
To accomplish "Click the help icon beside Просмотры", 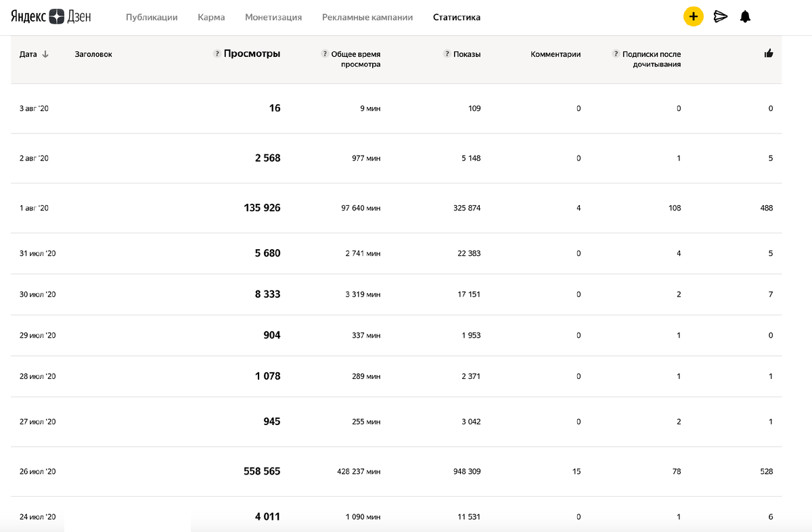I will [217, 54].
